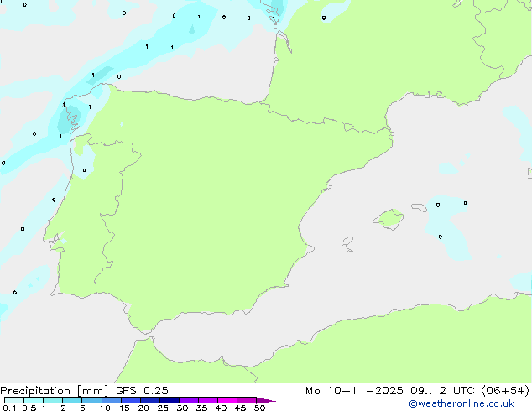Click the "40" legend scale label
The width and height of the screenshot is (532, 411).
[221, 408]
